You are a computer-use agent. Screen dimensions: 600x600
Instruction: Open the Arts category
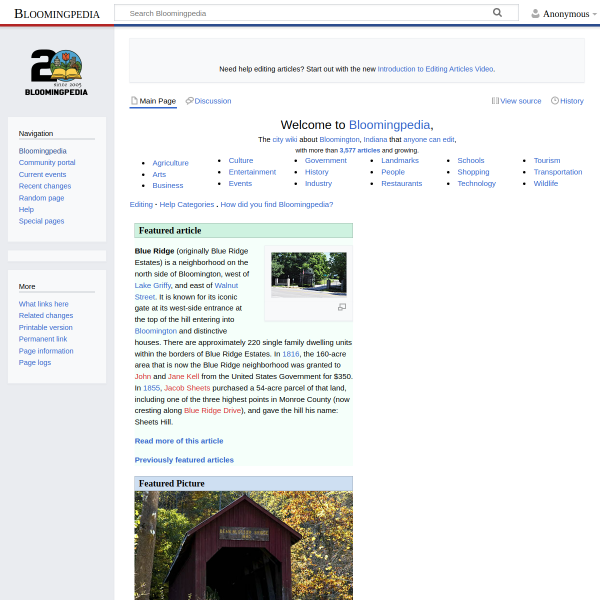[159, 174]
